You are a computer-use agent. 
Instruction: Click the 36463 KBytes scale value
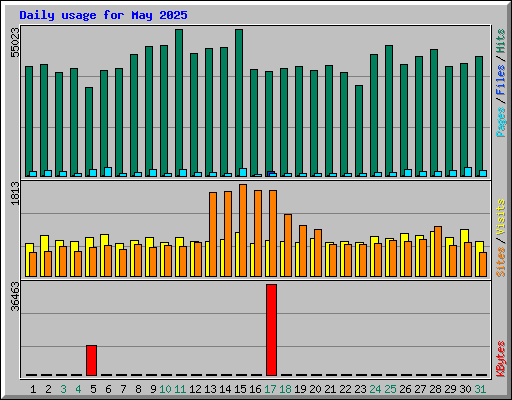point(15,296)
